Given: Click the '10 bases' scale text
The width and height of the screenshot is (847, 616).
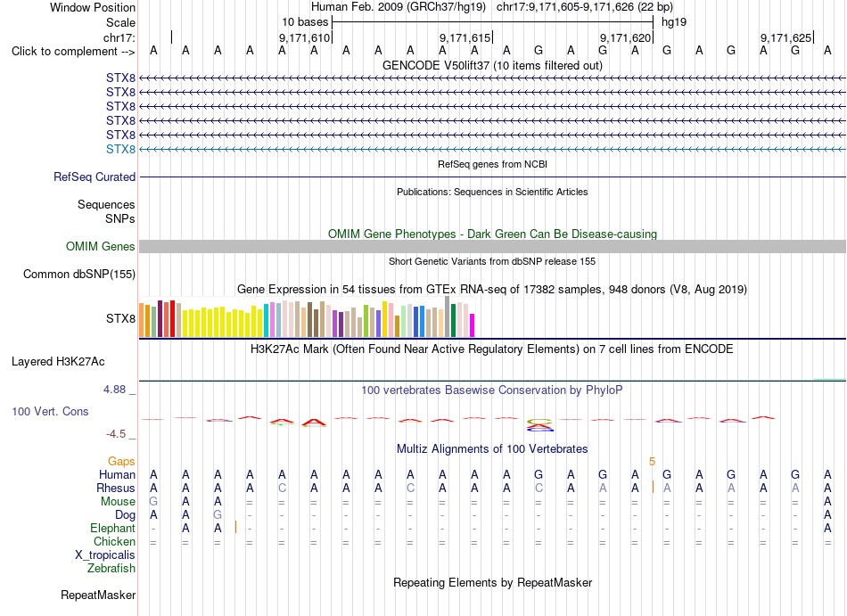Looking at the screenshot, I should point(305,22).
